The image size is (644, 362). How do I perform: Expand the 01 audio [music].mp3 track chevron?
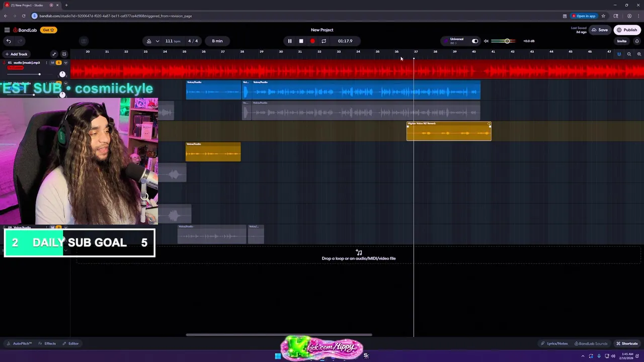65,63
